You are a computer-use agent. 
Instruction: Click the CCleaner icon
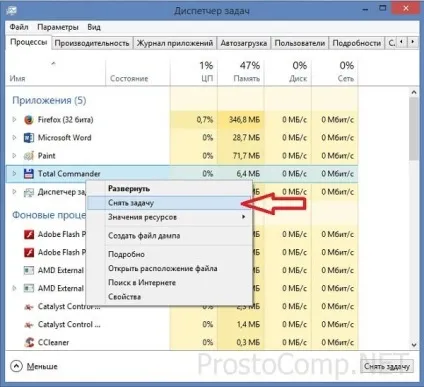[29, 342]
